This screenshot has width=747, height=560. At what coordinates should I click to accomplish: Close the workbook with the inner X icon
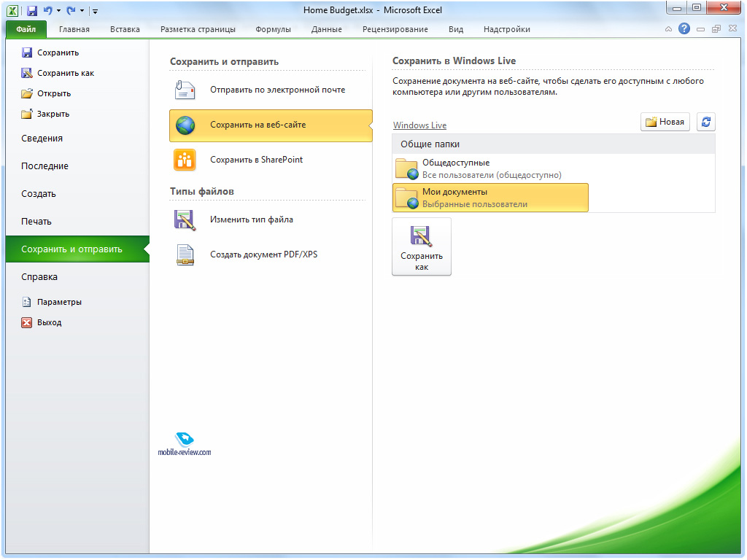pos(732,28)
